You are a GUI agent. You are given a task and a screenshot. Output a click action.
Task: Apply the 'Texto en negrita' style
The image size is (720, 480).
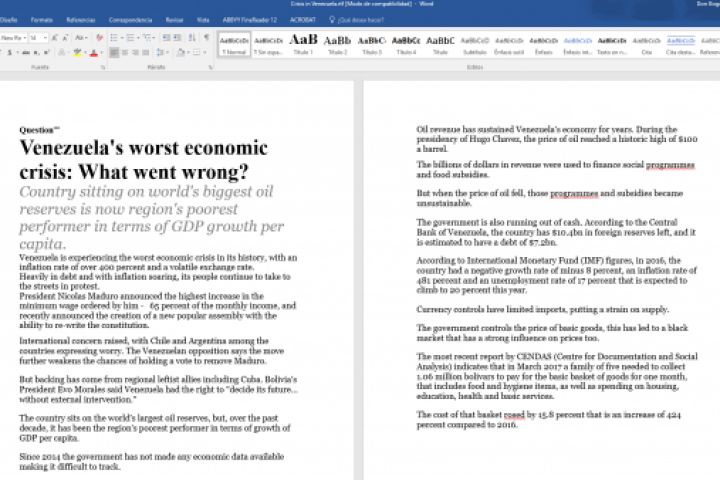612,45
